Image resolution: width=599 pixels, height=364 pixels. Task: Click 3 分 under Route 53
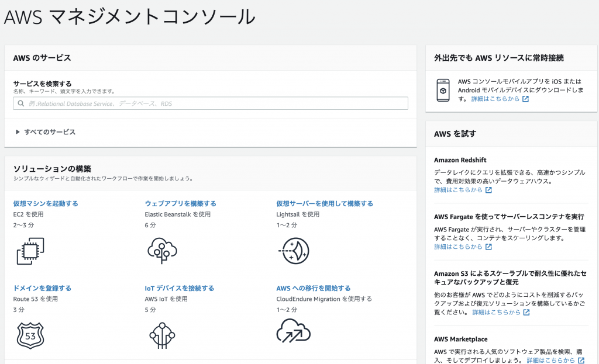pyautogui.click(x=19, y=310)
